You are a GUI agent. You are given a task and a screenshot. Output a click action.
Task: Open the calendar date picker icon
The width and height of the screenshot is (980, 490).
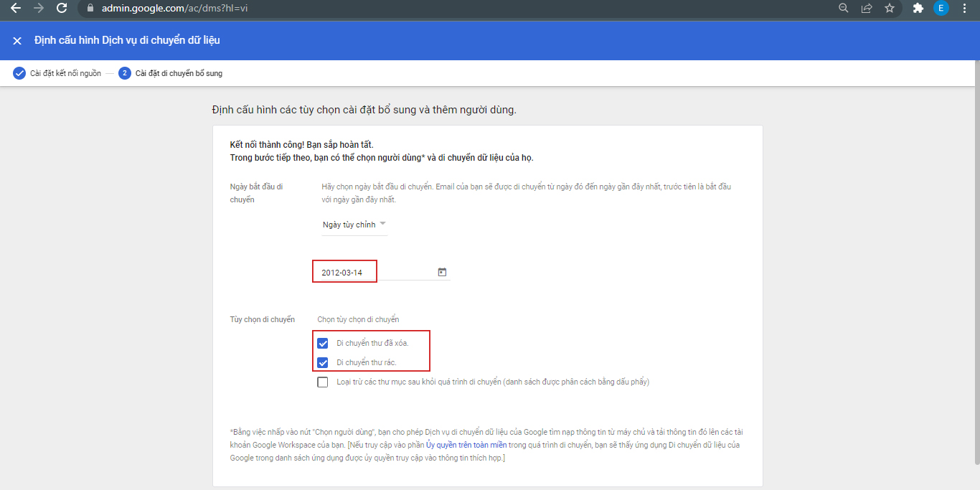click(442, 272)
